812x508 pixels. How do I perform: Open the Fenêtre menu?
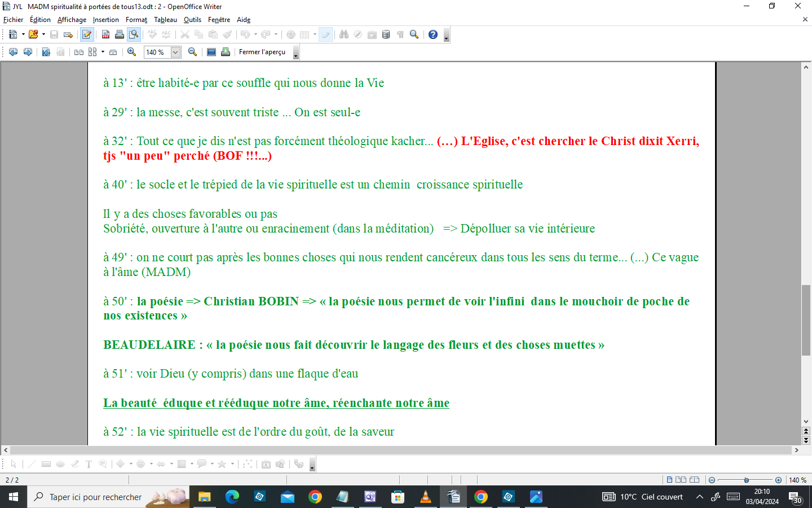pyautogui.click(x=219, y=20)
